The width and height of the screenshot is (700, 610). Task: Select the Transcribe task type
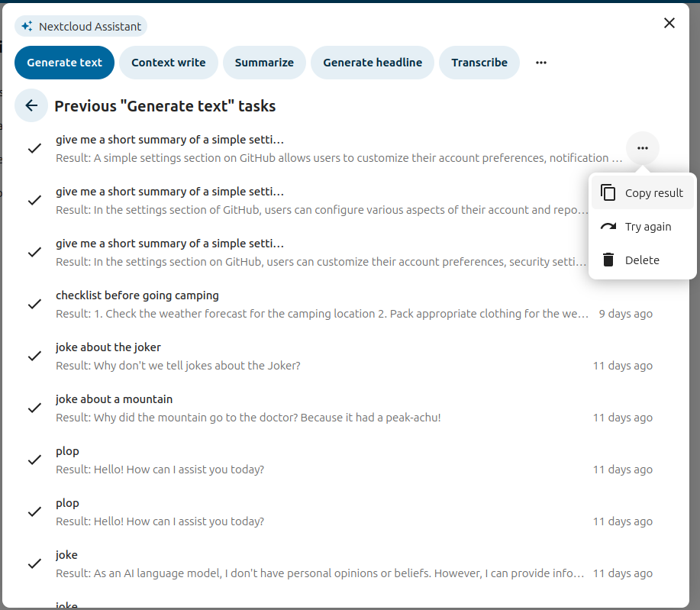pyautogui.click(x=479, y=63)
